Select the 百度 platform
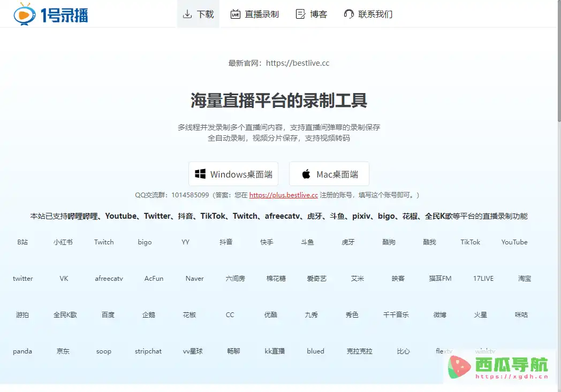The image size is (561, 392). (108, 315)
